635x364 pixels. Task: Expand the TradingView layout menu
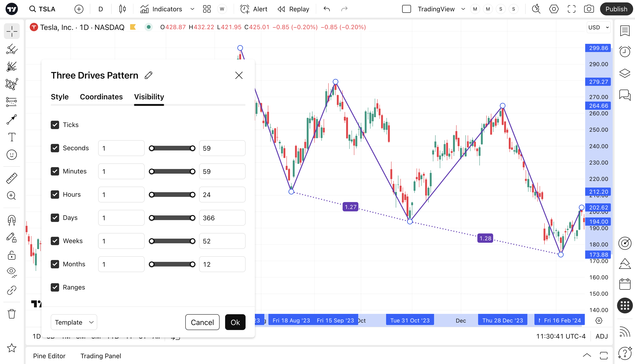(463, 9)
